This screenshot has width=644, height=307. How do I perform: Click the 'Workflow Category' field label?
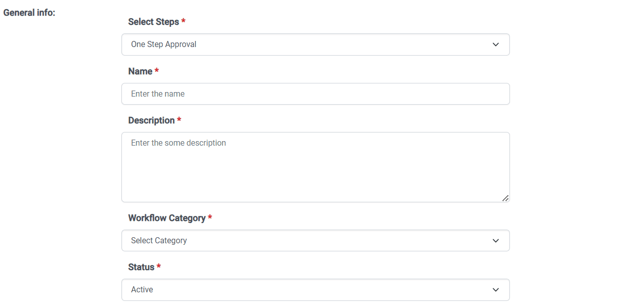coord(167,218)
